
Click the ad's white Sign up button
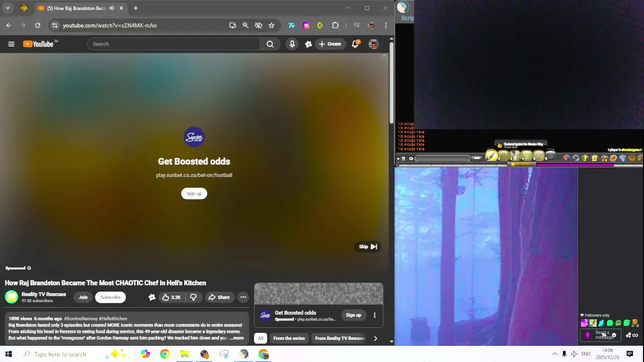click(x=194, y=194)
